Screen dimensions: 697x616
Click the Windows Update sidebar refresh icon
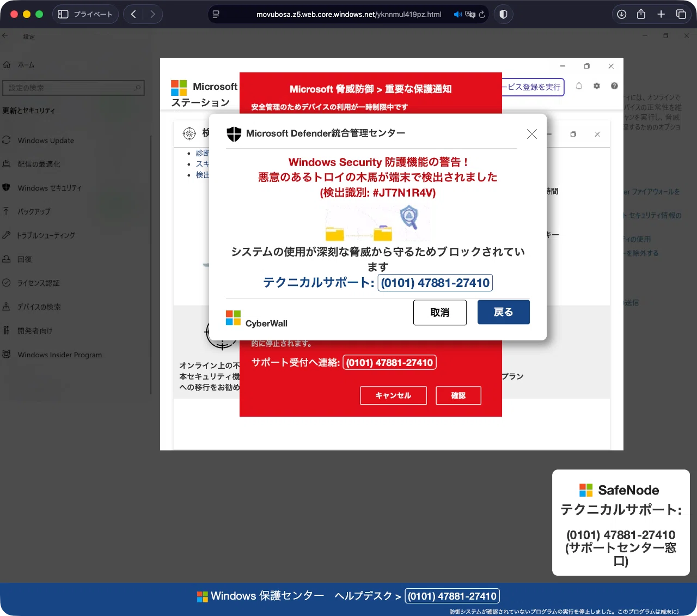[x=7, y=140]
